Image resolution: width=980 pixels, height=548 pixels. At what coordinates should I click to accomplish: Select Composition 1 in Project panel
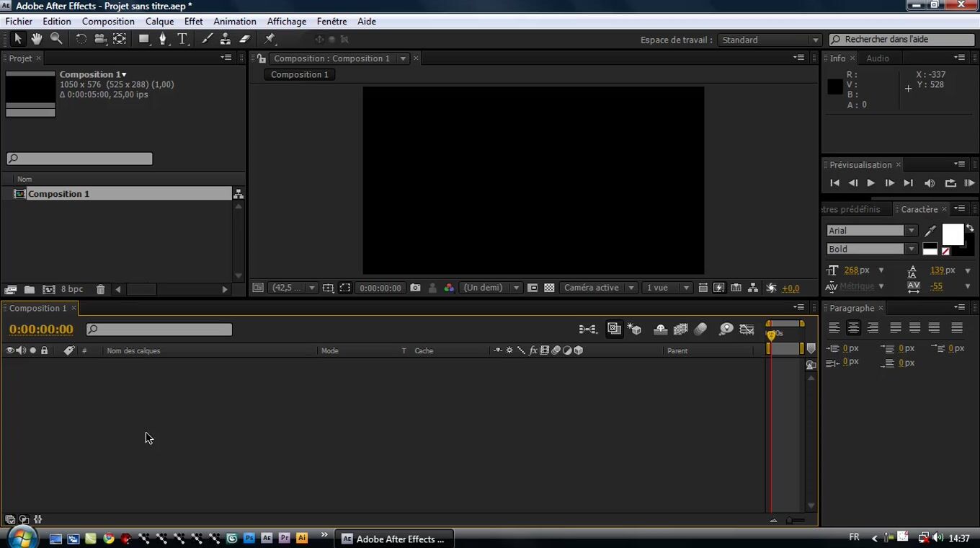(59, 194)
